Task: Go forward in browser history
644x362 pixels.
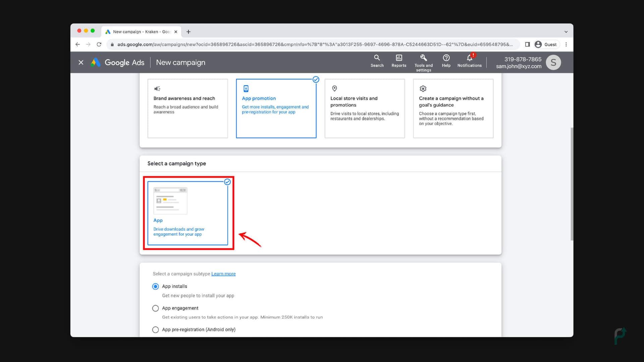Action: tap(88, 44)
